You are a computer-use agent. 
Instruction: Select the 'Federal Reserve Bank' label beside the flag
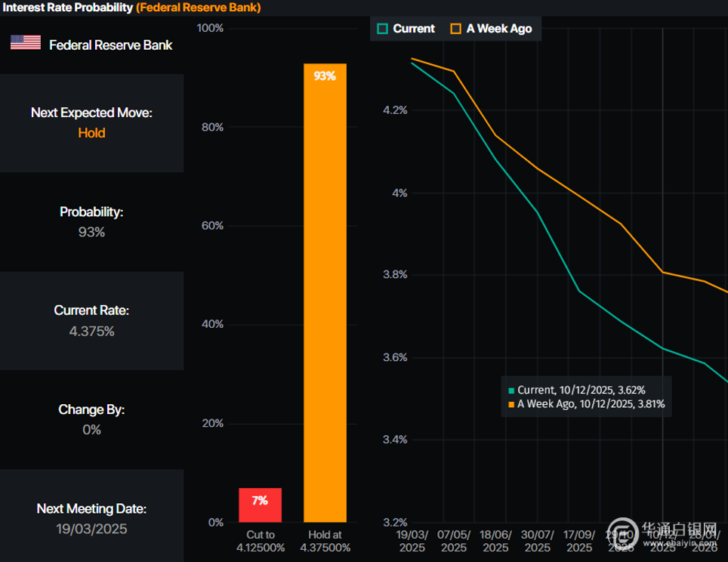[111, 45]
